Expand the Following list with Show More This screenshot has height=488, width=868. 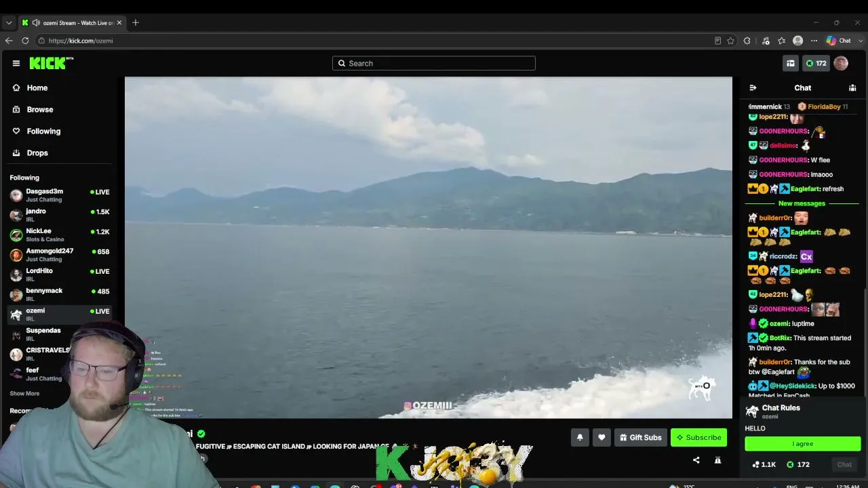[x=24, y=393]
